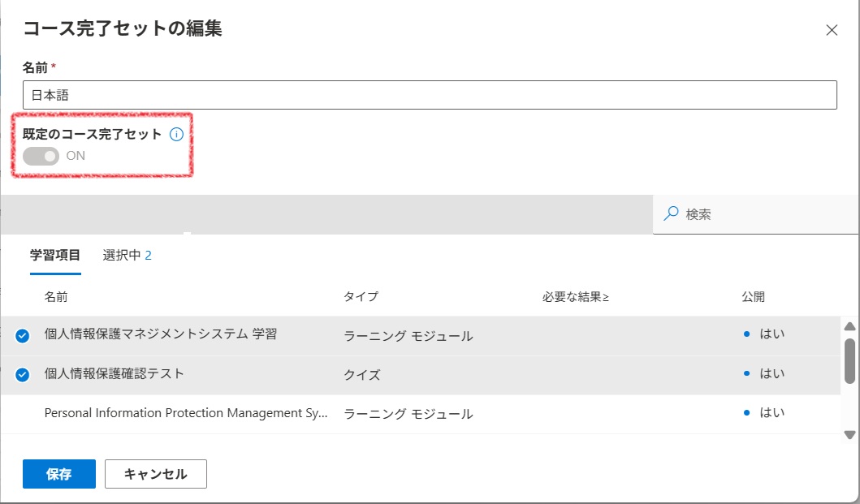
Task: Click the 名前 text field containing 日本語
Action: 430,95
